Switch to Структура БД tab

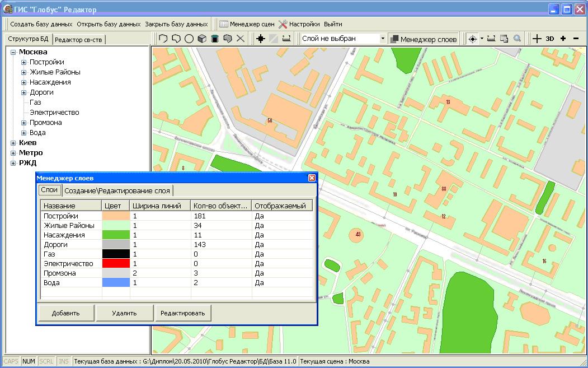point(28,39)
